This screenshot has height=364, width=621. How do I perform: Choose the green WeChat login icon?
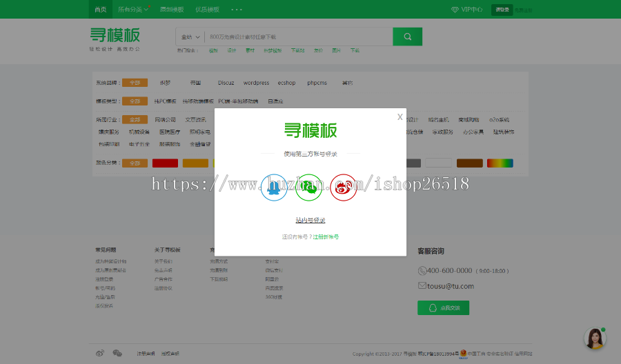coord(308,187)
